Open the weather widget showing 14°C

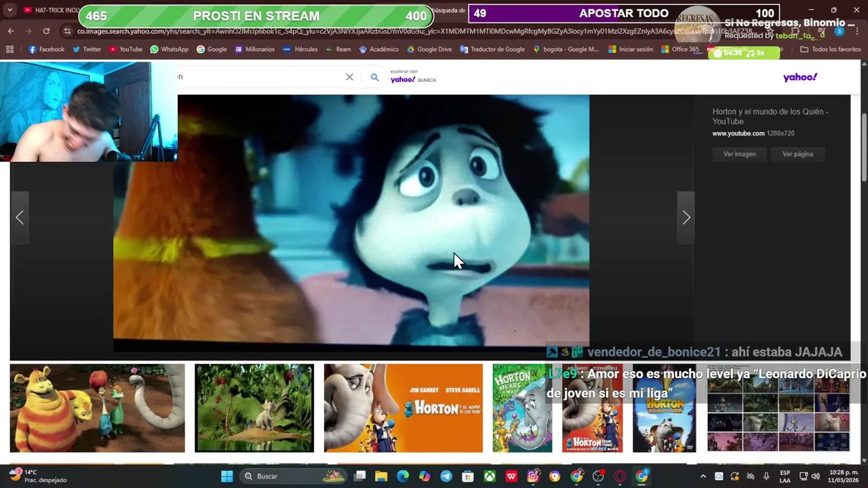click(37, 476)
